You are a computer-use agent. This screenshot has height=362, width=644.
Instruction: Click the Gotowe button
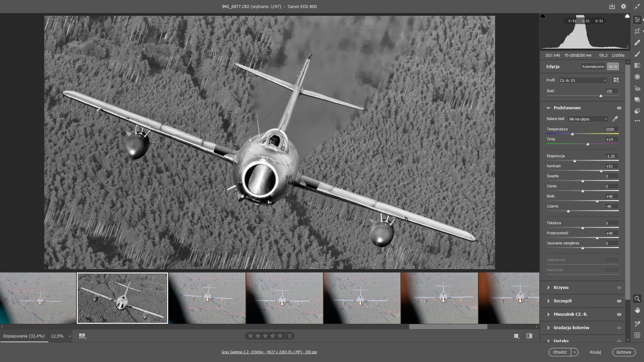pyautogui.click(x=624, y=352)
